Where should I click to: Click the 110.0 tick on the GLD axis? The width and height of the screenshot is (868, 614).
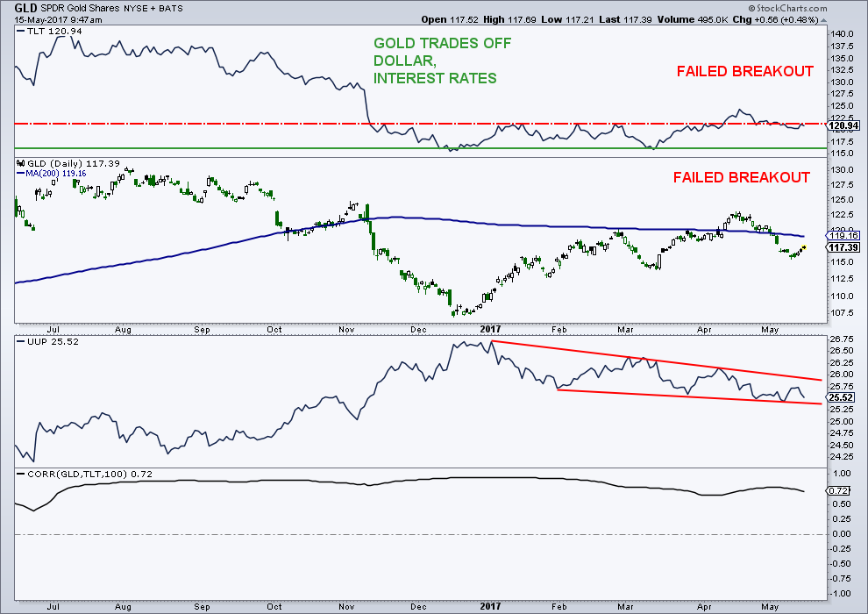tap(842, 296)
